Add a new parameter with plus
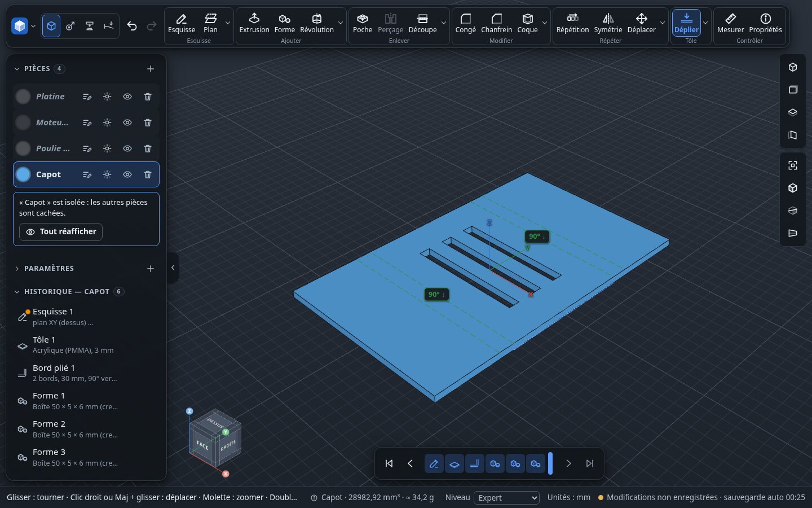The image size is (812, 508). tap(151, 269)
